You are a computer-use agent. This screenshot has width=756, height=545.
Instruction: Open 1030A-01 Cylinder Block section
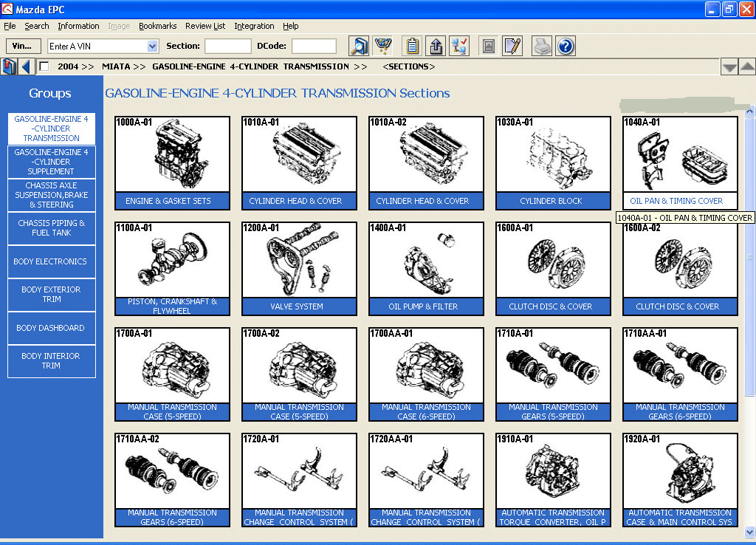point(553,163)
